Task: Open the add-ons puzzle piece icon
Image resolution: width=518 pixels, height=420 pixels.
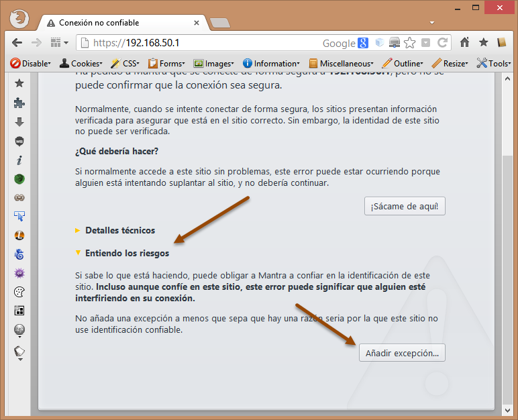Action: tap(19, 103)
